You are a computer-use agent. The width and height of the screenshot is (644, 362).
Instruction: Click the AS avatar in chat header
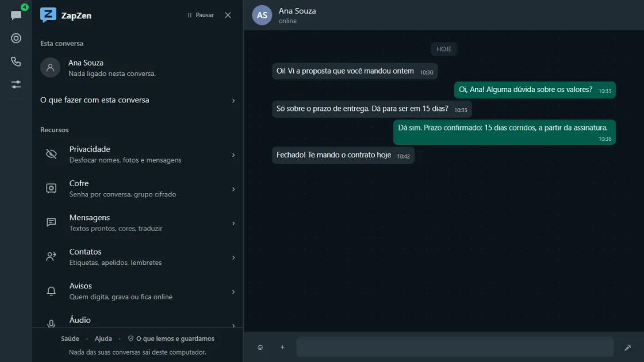262,15
